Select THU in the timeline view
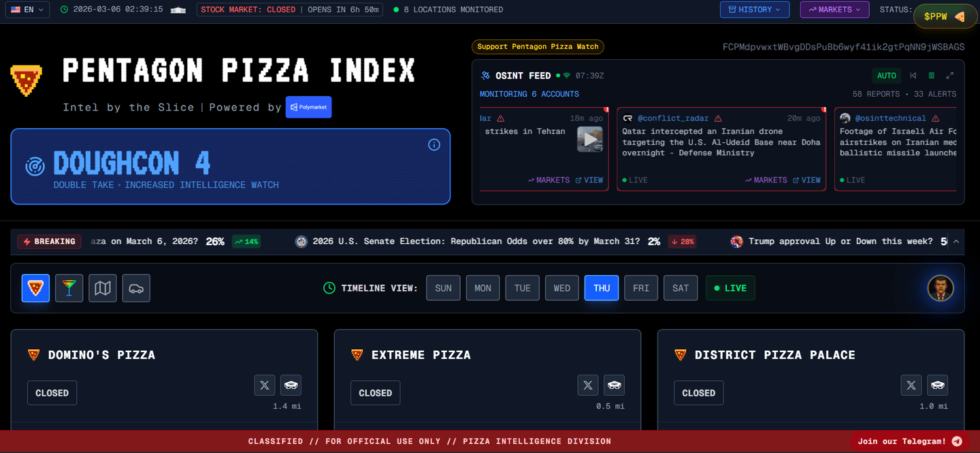This screenshot has width=980, height=453. (602, 288)
